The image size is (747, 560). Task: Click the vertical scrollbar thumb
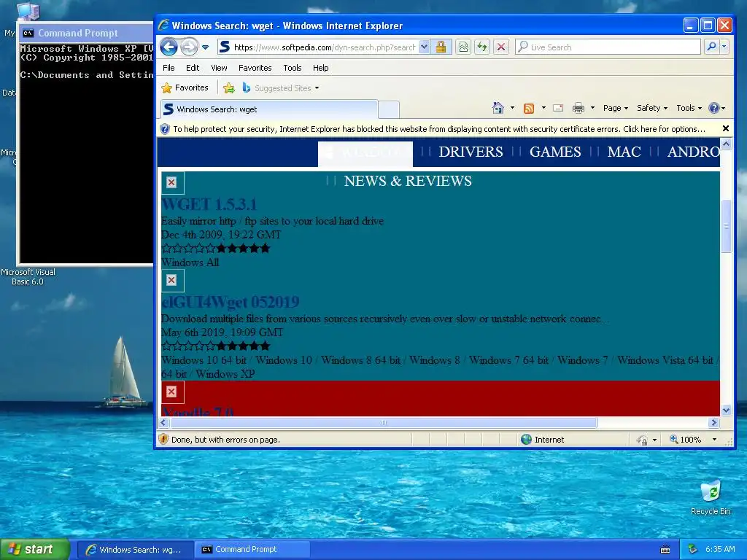tap(726, 227)
